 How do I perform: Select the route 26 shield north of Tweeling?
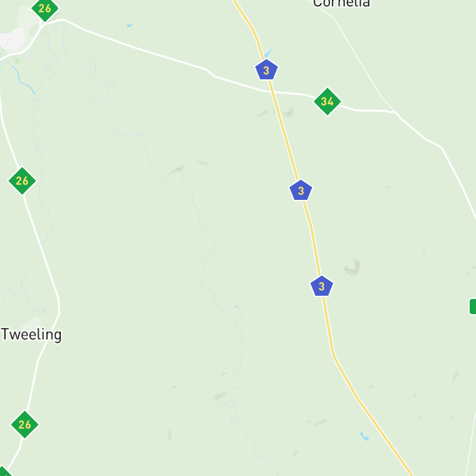coord(22,181)
